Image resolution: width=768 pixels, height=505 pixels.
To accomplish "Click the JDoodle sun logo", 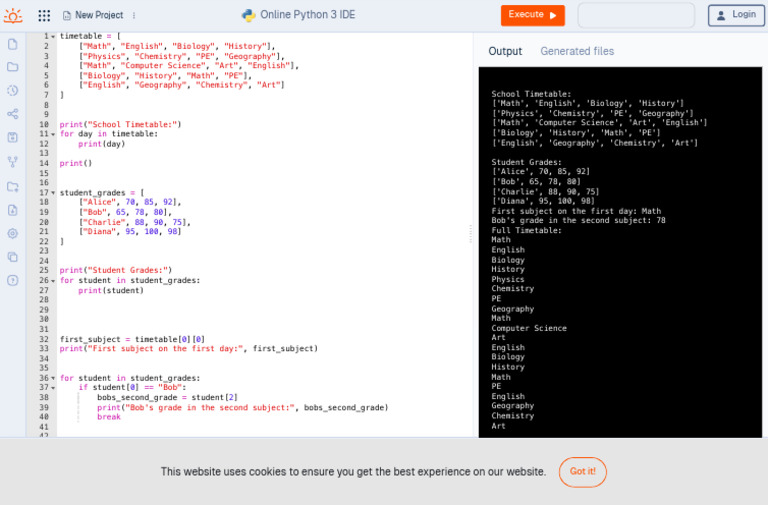I will (13, 15).
